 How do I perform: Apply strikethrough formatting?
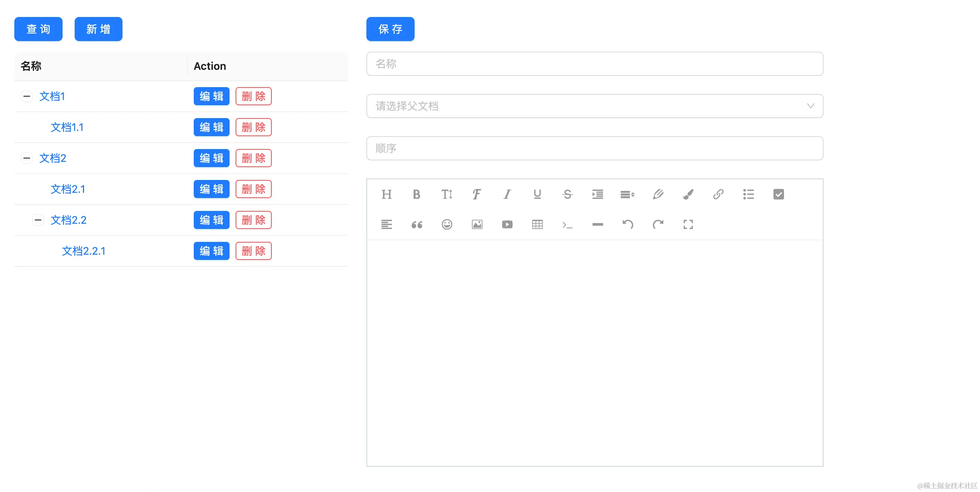click(x=567, y=194)
